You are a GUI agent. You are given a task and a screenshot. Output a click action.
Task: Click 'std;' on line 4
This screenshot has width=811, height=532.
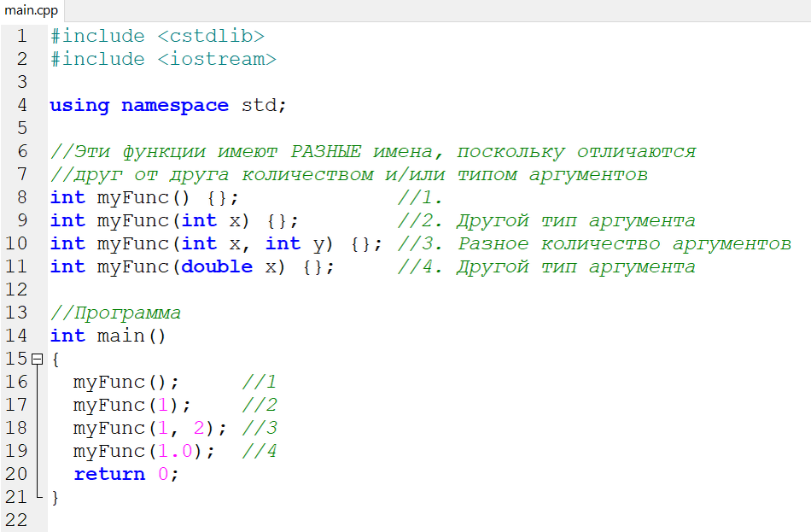tap(264, 106)
